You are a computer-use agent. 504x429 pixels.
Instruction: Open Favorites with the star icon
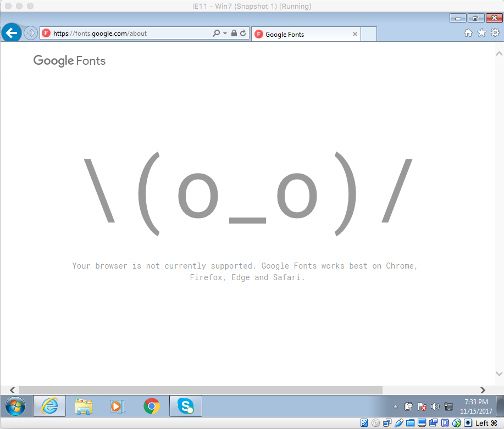480,33
